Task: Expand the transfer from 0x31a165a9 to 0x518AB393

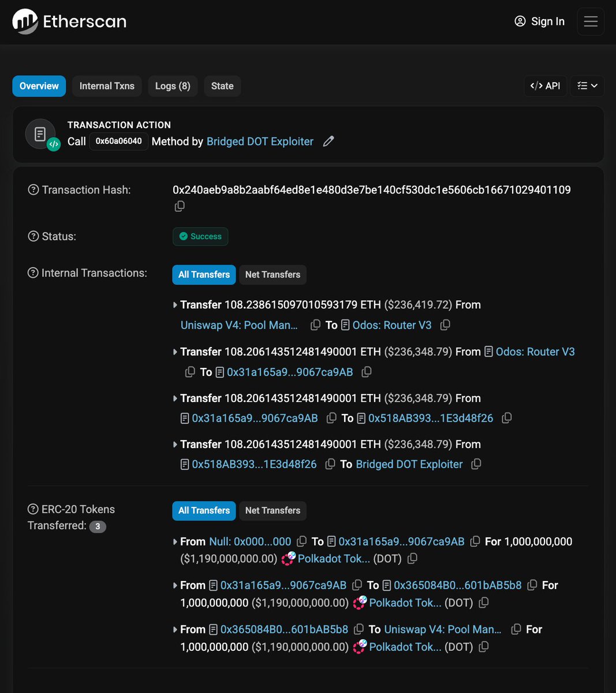Action: (175, 398)
